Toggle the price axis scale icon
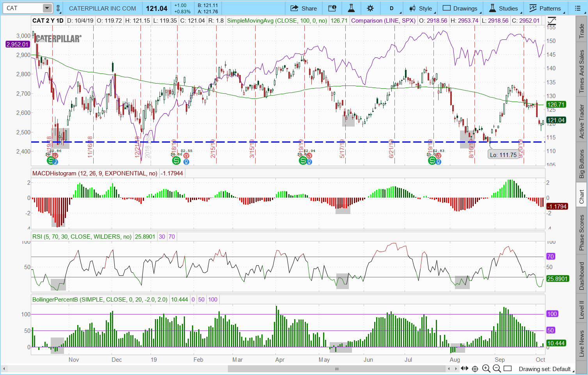588x375 pixels. pos(552,21)
